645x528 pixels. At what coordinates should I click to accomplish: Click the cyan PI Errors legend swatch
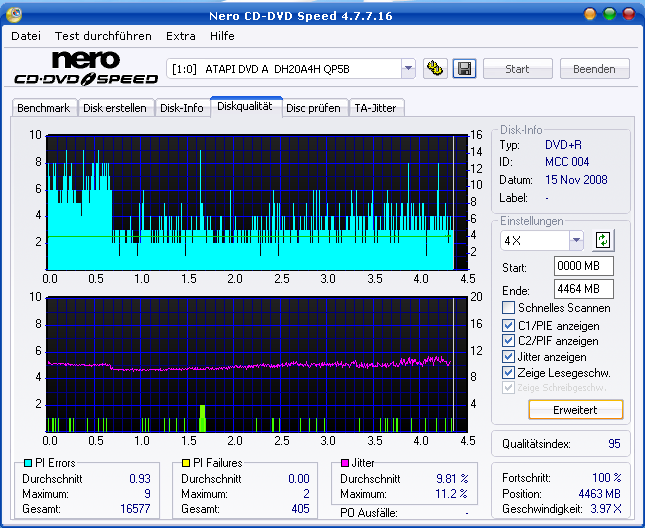pyautogui.click(x=27, y=463)
